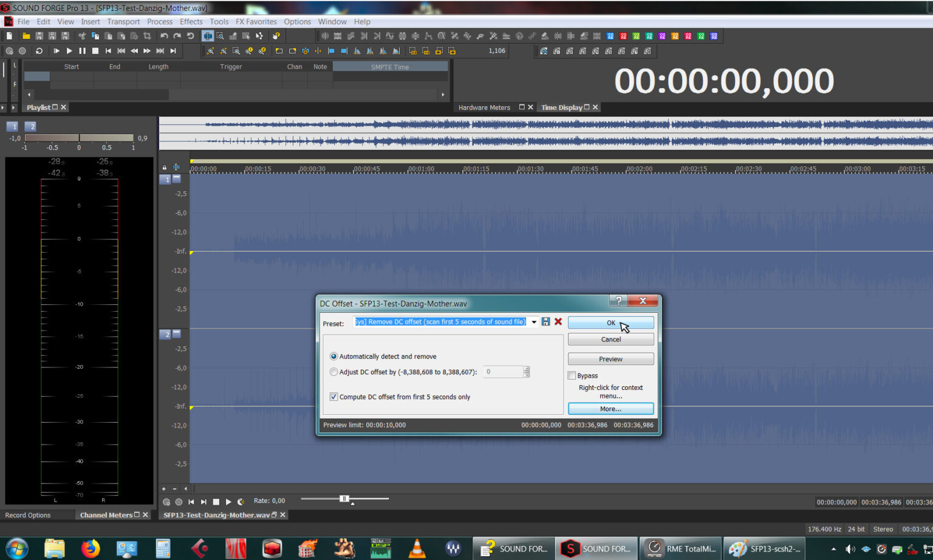Click Cancel in the DC Offset dialog

pyautogui.click(x=611, y=340)
